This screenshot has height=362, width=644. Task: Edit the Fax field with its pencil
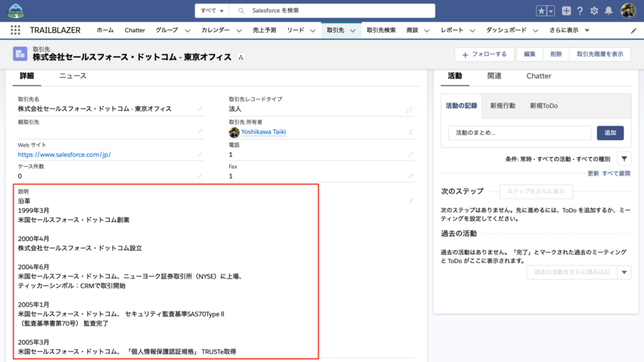coord(411,176)
